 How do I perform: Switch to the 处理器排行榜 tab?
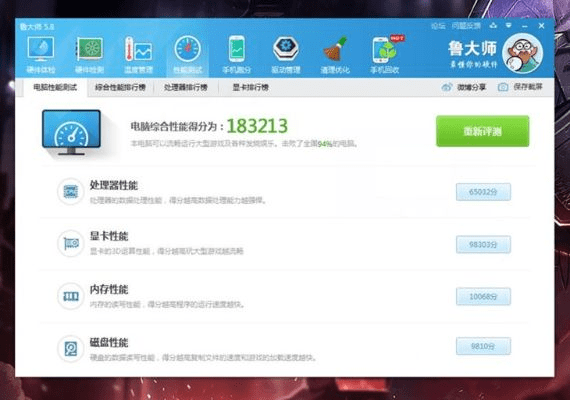186,88
